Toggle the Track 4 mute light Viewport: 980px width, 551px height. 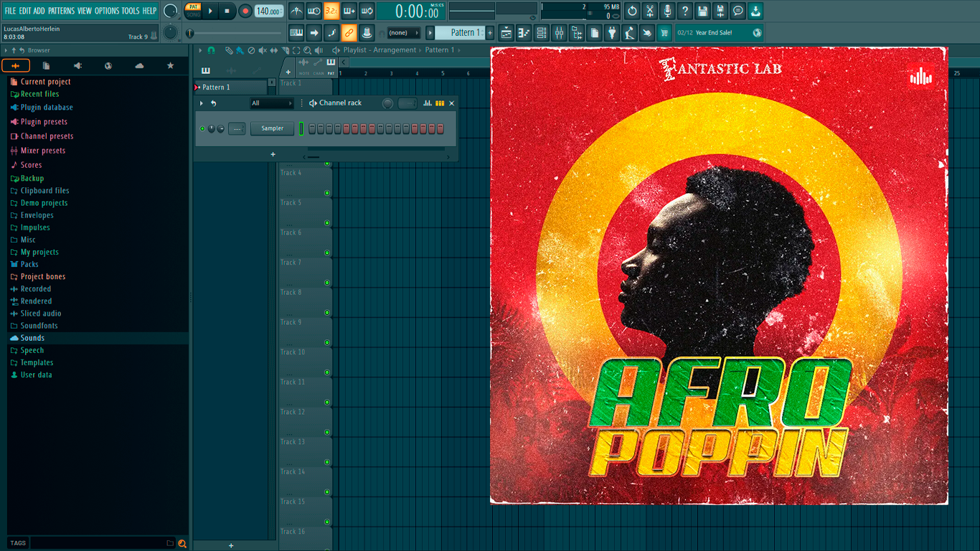coord(327,193)
